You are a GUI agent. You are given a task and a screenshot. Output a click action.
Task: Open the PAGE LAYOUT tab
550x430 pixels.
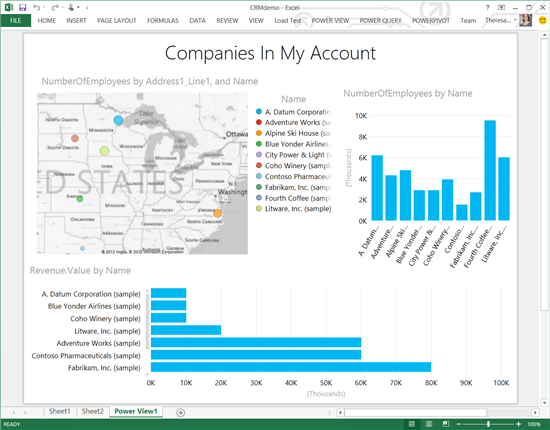[x=116, y=21]
